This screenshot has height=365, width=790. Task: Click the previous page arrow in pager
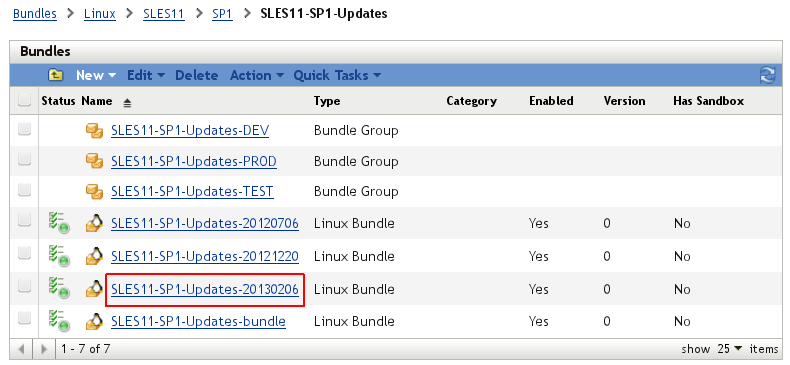[21, 349]
